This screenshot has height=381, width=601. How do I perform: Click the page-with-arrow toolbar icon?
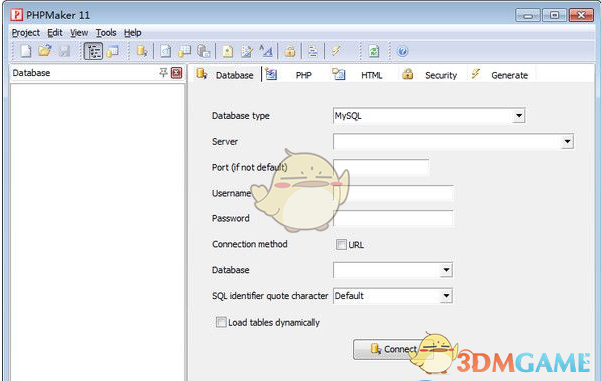pyautogui.click(x=166, y=51)
